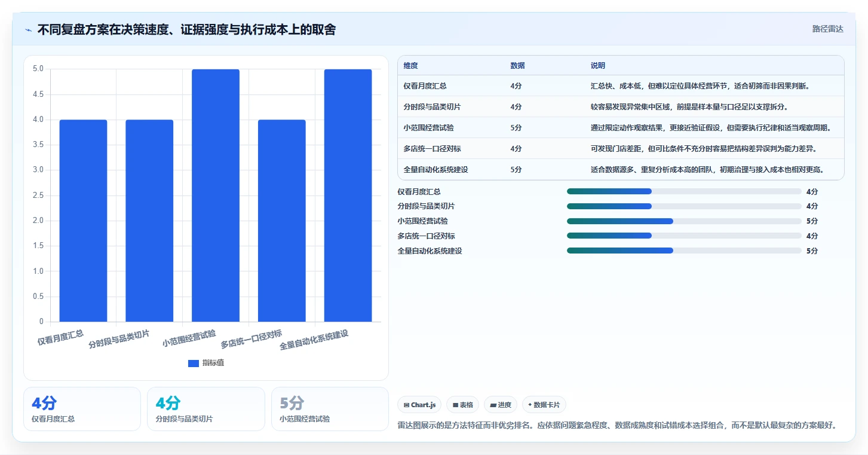Click the page title 不同复盘方案在决策速度
The image size is (868, 455).
[x=186, y=30]
